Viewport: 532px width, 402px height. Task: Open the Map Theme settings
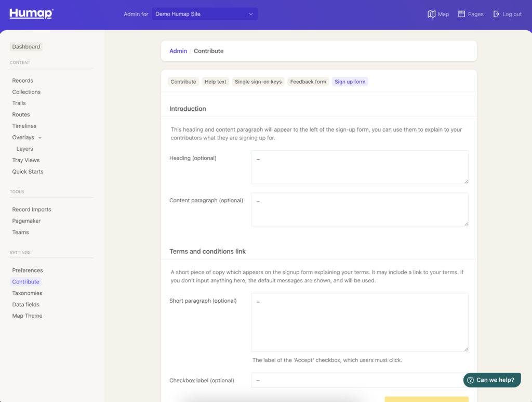(27, 316)
